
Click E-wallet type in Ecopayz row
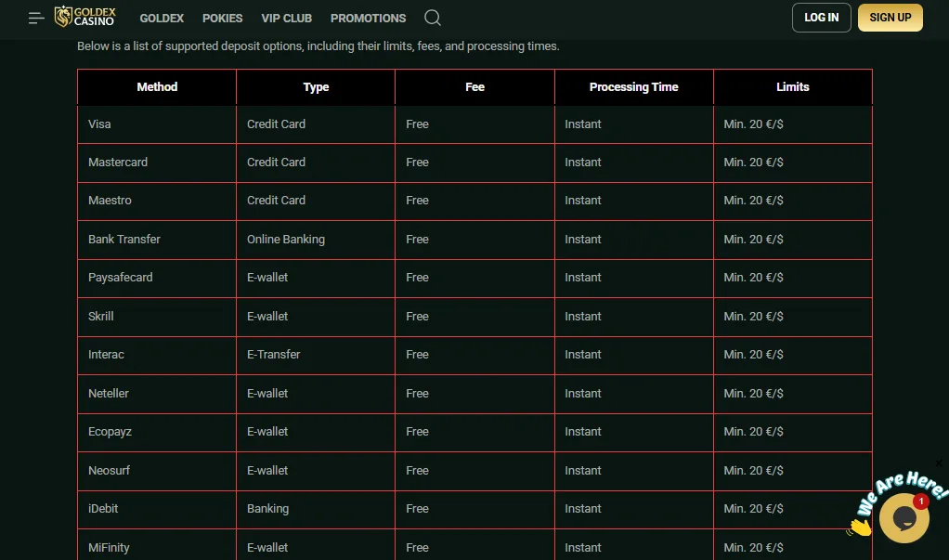[x=316, y=432]
